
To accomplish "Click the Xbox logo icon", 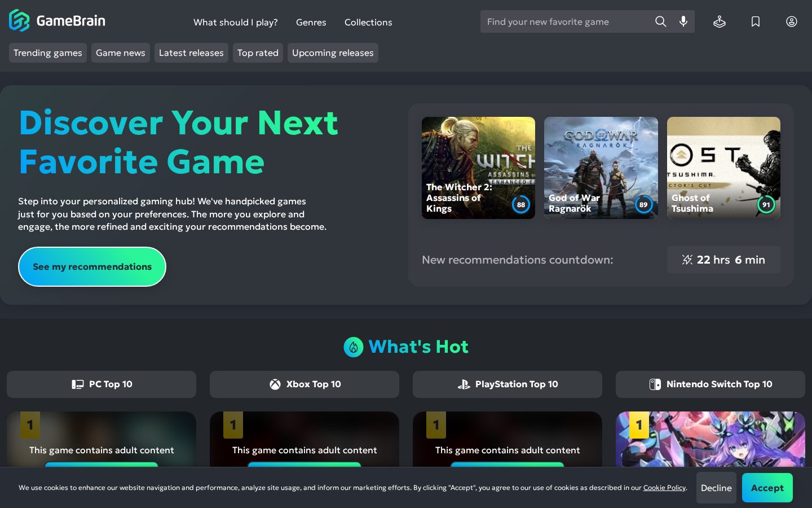I will [x=275, y=384].
